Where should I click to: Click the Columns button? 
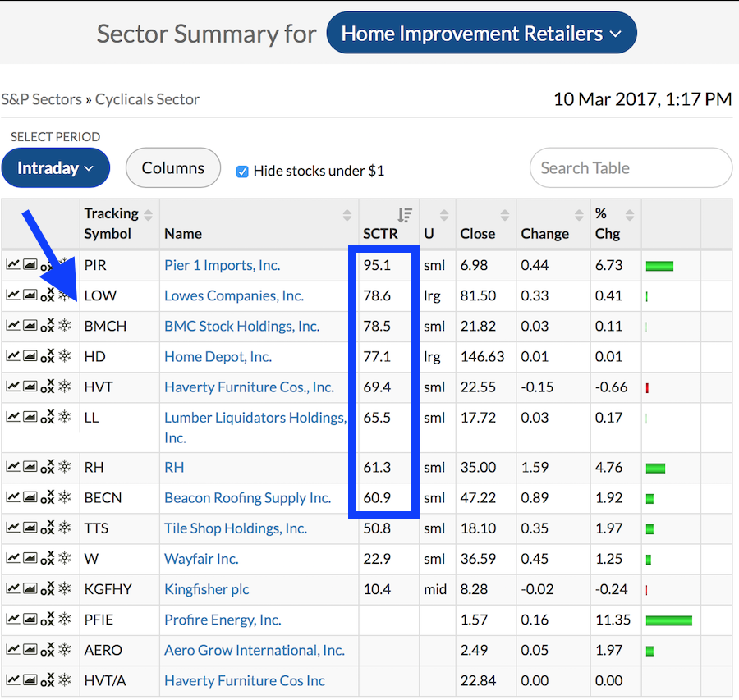[172, 168]
